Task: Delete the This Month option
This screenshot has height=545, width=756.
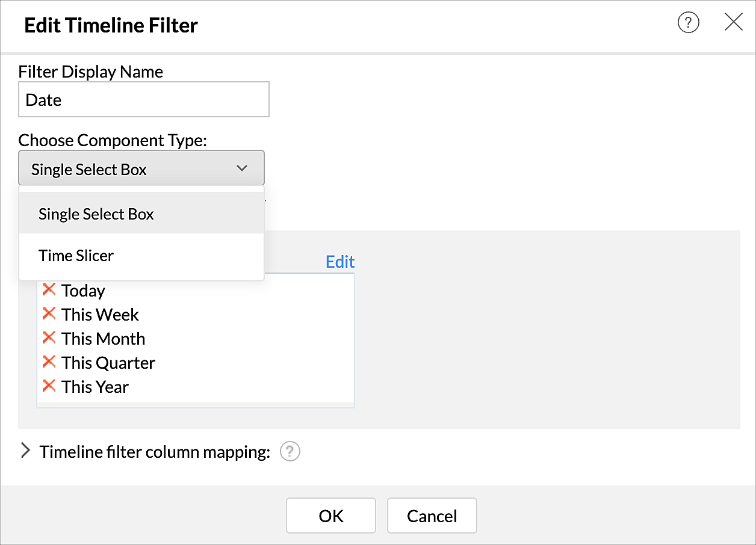Action: click(x=49, y=338)
